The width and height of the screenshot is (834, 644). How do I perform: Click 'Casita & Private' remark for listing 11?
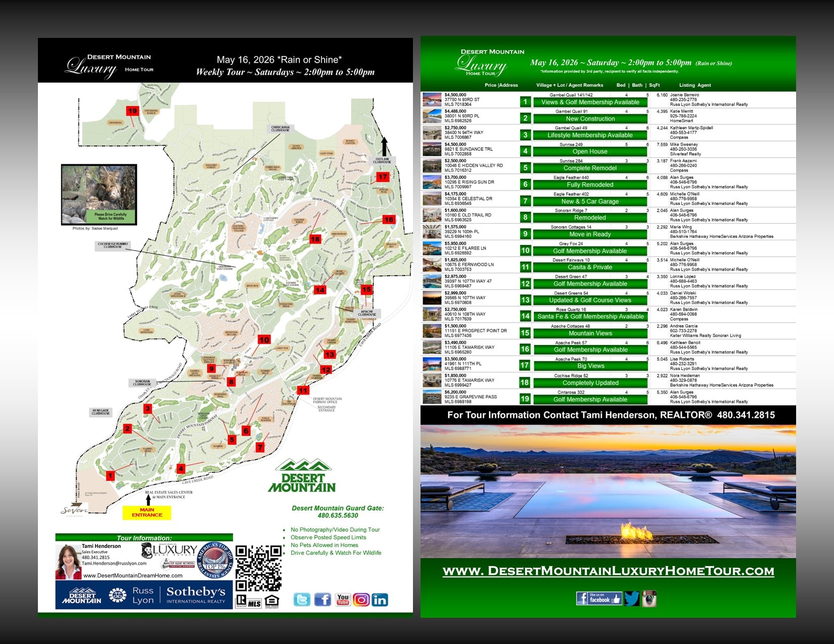[x=590, y=267]
